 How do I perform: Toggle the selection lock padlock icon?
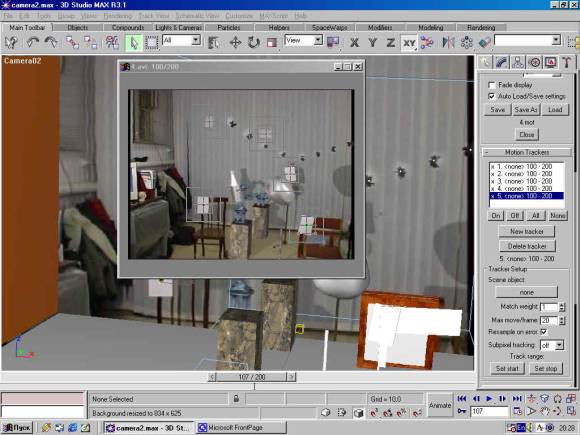[236, 398]
